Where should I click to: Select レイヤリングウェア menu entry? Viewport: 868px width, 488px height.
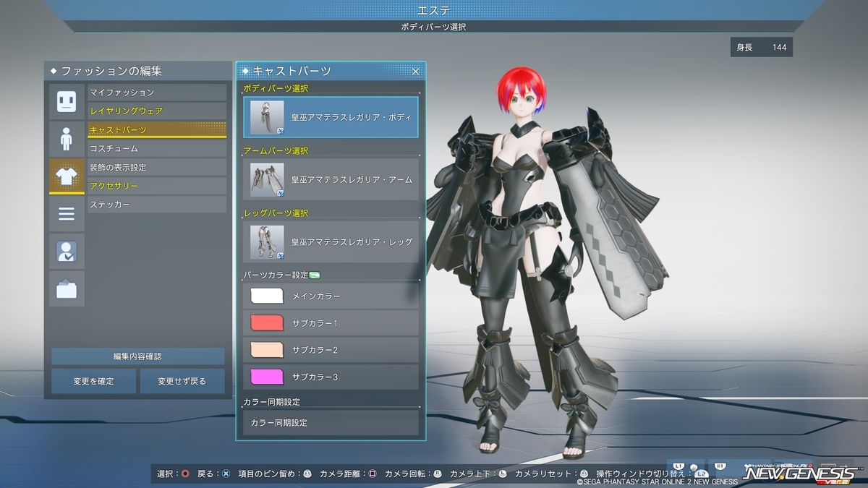tap(157, 111)
